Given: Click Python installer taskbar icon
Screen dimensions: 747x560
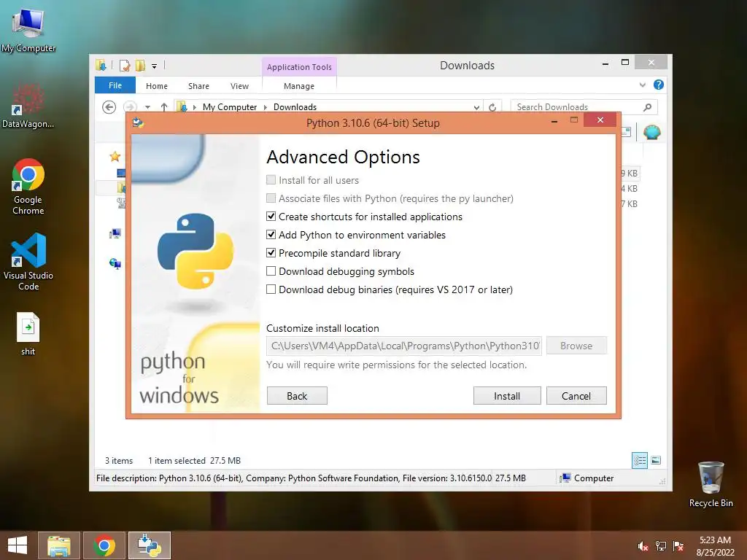Looking at the screenshot, I should click(149, 545).
